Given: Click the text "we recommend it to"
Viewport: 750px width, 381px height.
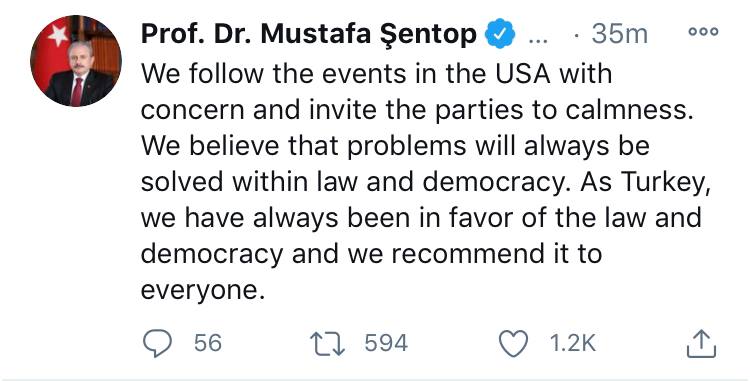Looking at the screenshot, I should click(x=474, y=254).
